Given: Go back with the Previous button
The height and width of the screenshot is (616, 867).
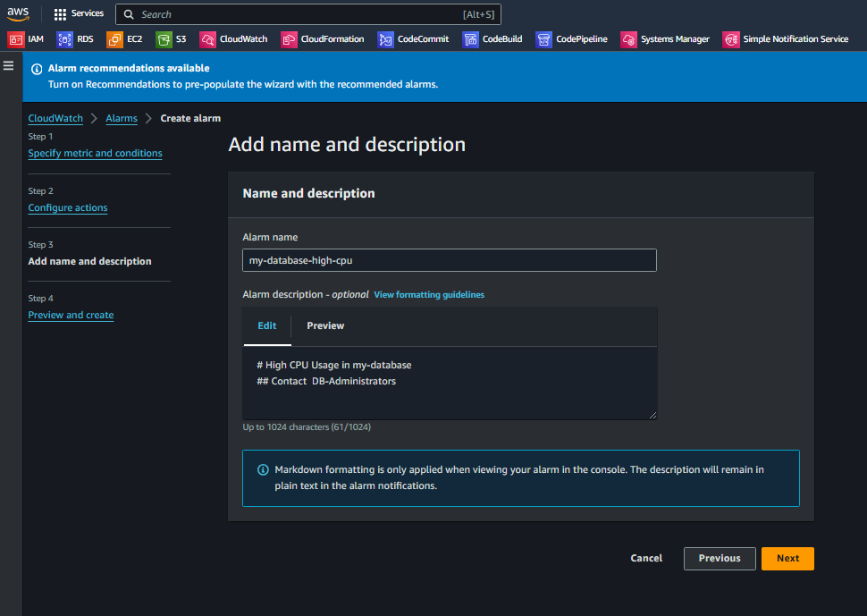Looking at the screenshot, I should coord(720,559).
